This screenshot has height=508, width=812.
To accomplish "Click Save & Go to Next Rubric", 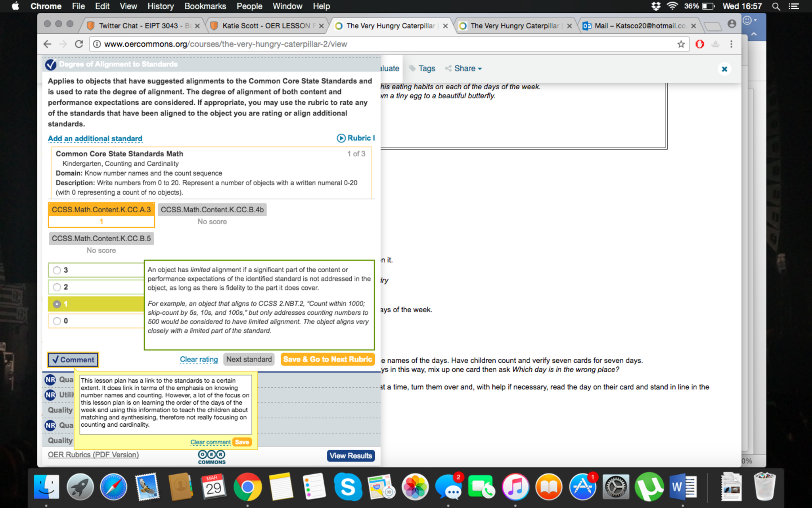I will (x=327, y=359).
